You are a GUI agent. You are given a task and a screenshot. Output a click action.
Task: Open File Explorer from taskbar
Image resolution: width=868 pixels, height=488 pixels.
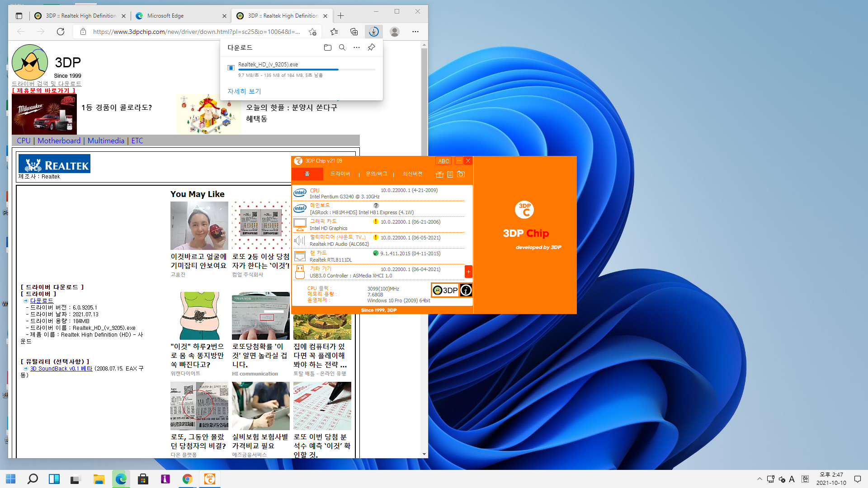click(x=99, y=479)
